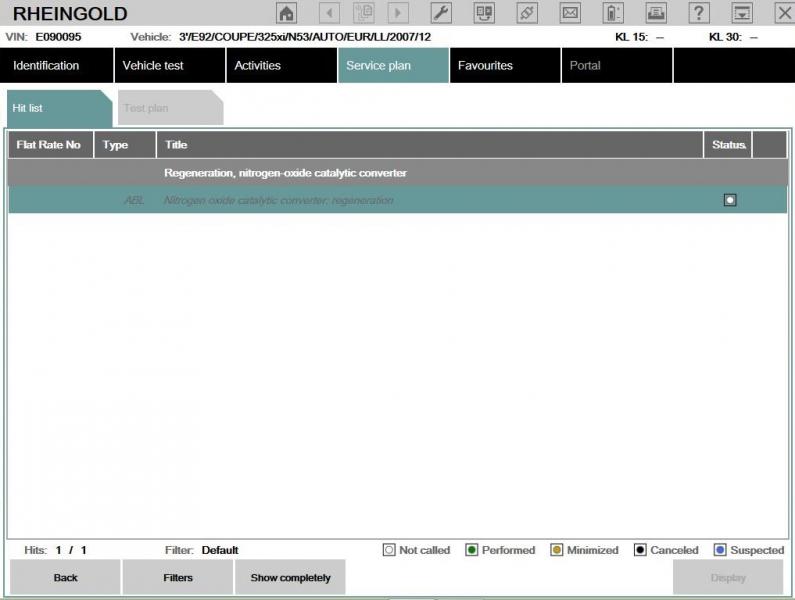Click the blue 'Suspected' legend swatch
Screen dimensions: 795x600
pyautogui.click(x=720, y=550)
